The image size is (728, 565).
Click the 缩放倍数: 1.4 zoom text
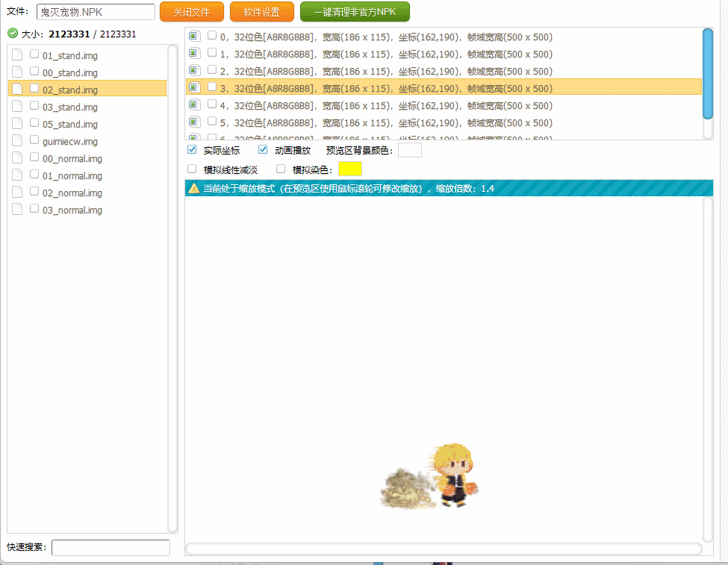(464, 189)
